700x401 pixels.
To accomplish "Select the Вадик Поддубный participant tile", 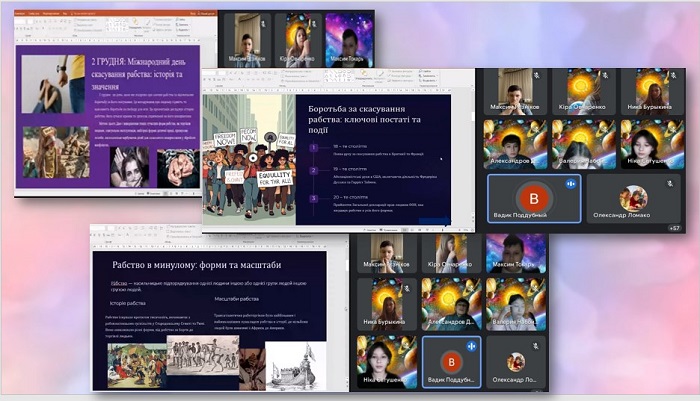I will tap(534, 199).
